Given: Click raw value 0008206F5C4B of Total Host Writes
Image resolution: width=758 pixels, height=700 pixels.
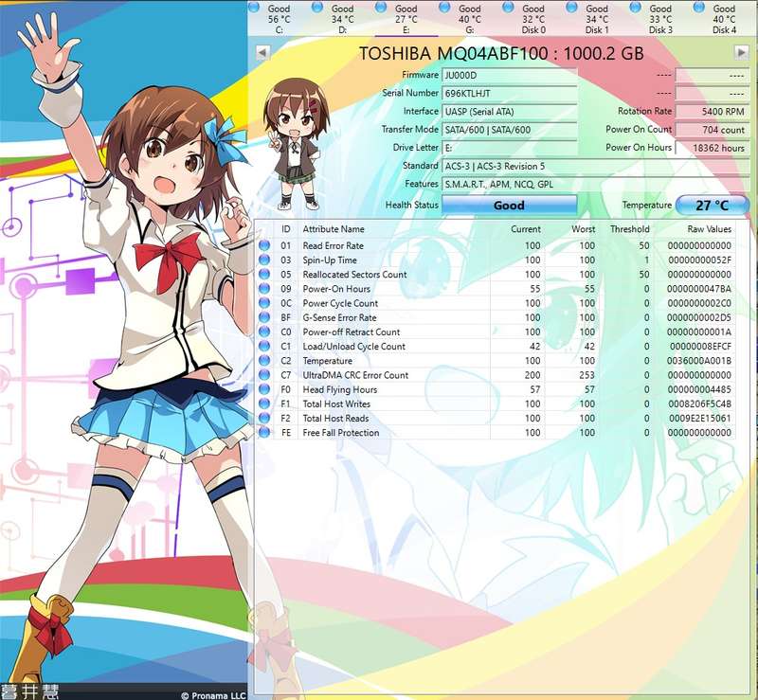Looking at the screenshot, I should [699, 404].
